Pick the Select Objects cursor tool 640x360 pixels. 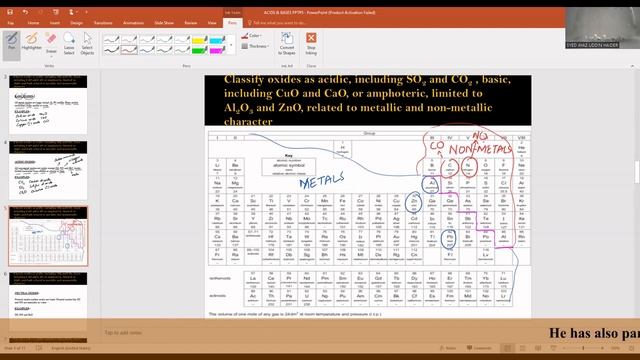(x=87, y=43)
